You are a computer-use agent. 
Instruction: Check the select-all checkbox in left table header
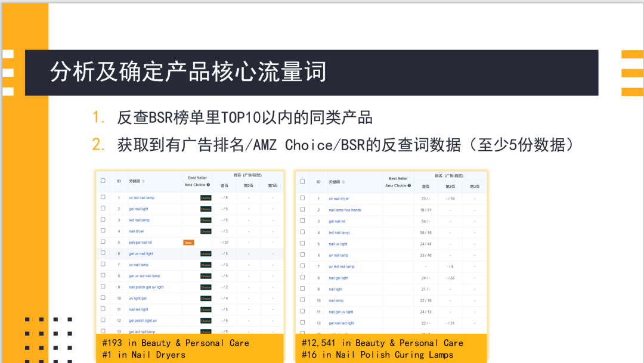coord(103,181)
